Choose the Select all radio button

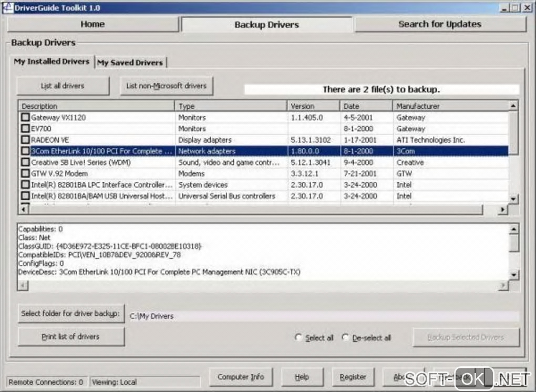298,337
